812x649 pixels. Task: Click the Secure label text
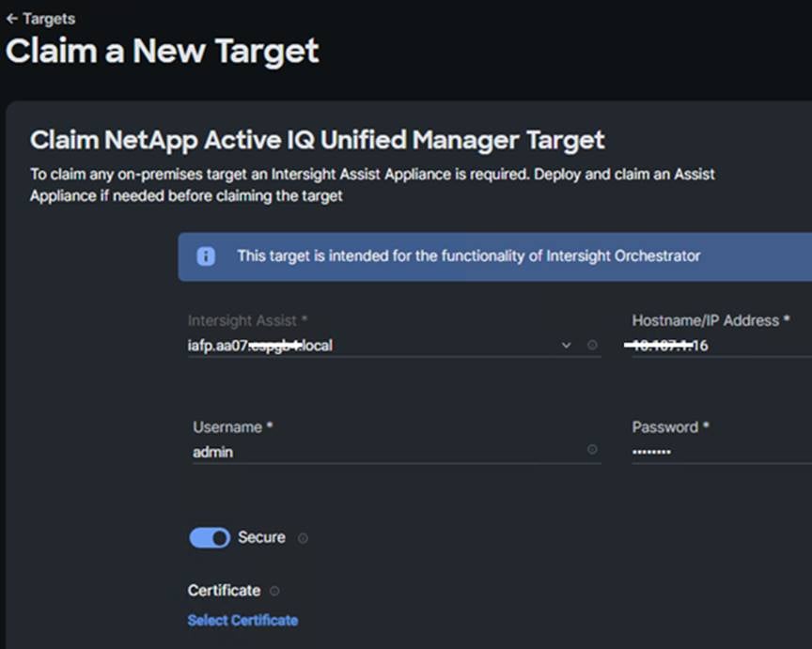tap(261, 537)
